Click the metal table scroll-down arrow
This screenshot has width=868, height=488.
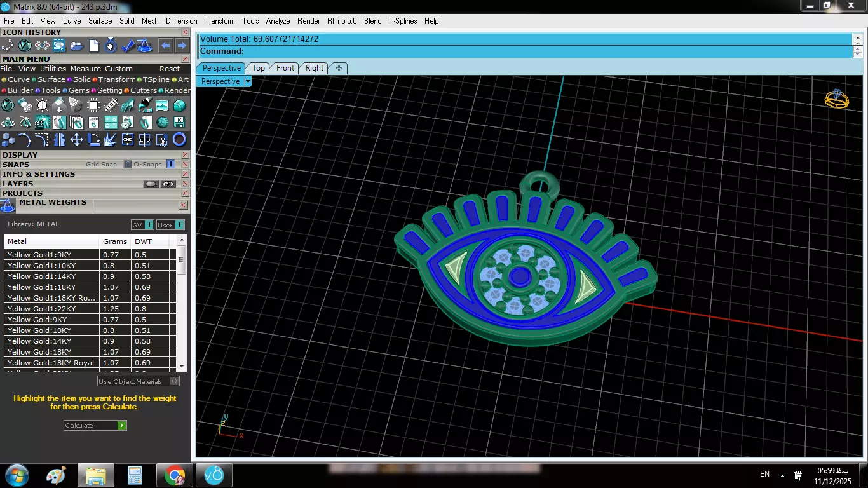point(182,366)
